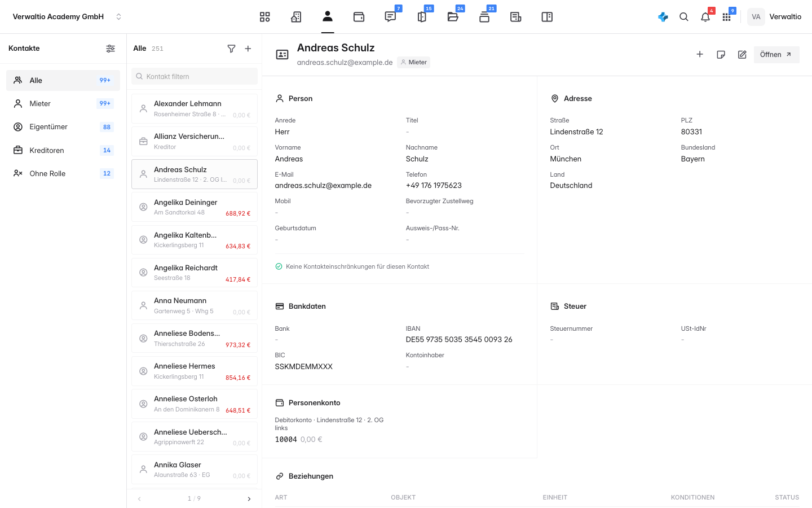The height and width of the screenshot is (508, 812).
Task: Open the stack icon with badge 21
Action: (x=484, y=17)
